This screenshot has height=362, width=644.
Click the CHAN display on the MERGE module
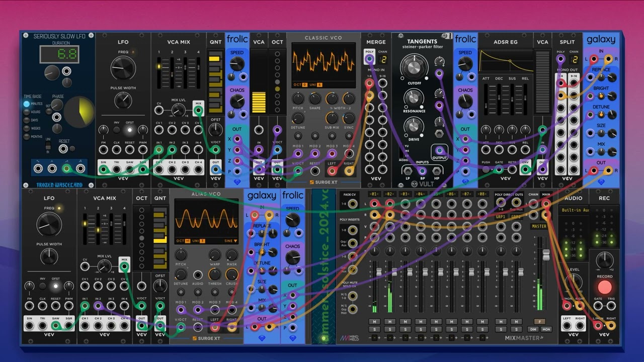coord(382,59)
